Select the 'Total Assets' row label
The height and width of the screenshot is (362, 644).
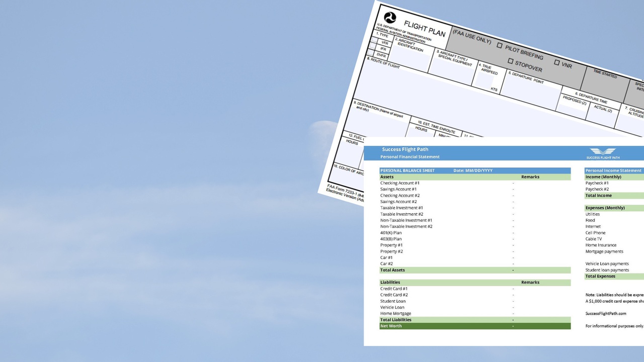392,270
